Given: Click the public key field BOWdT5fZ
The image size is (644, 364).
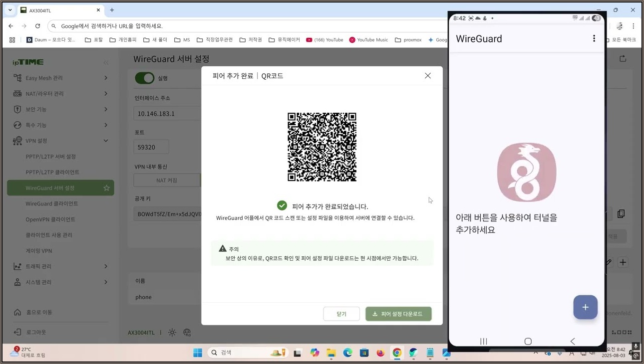Looking at the screenshot, I should click(168, 214).
